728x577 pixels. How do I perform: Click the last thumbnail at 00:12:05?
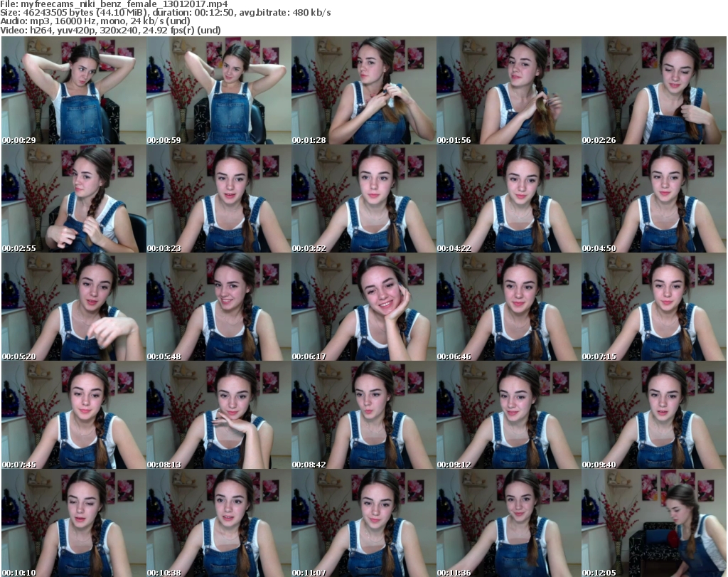coord(654,523)
